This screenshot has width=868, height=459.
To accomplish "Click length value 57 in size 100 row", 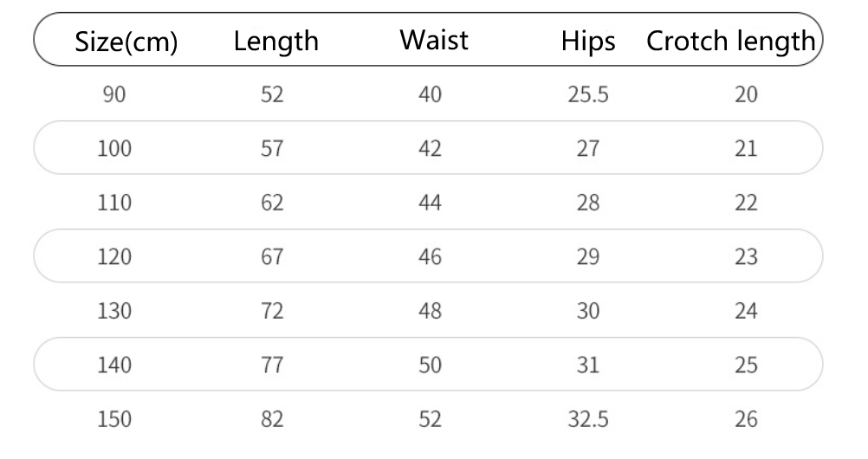I will (272, 149).
